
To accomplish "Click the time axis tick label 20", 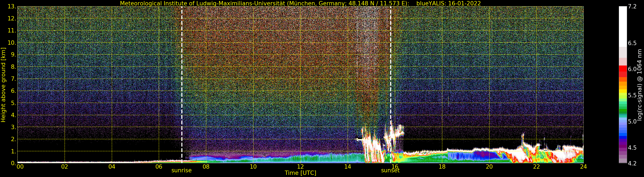I will (x=489, y=166).
